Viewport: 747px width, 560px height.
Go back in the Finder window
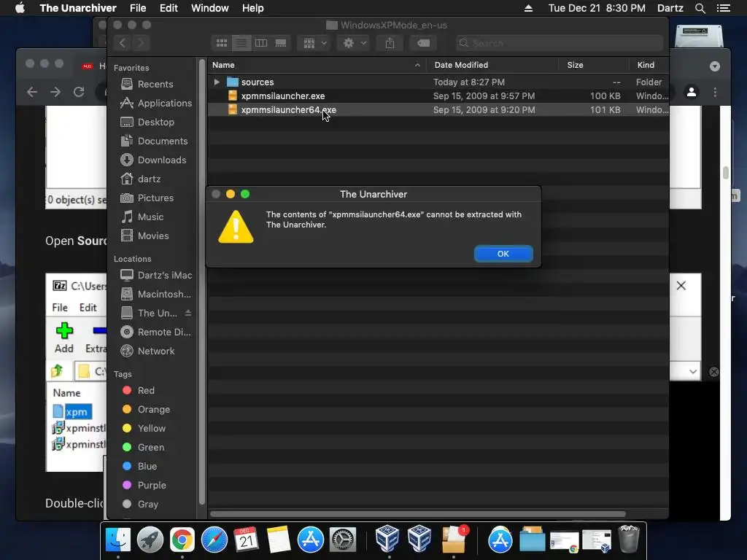click(x=123, y=43)
